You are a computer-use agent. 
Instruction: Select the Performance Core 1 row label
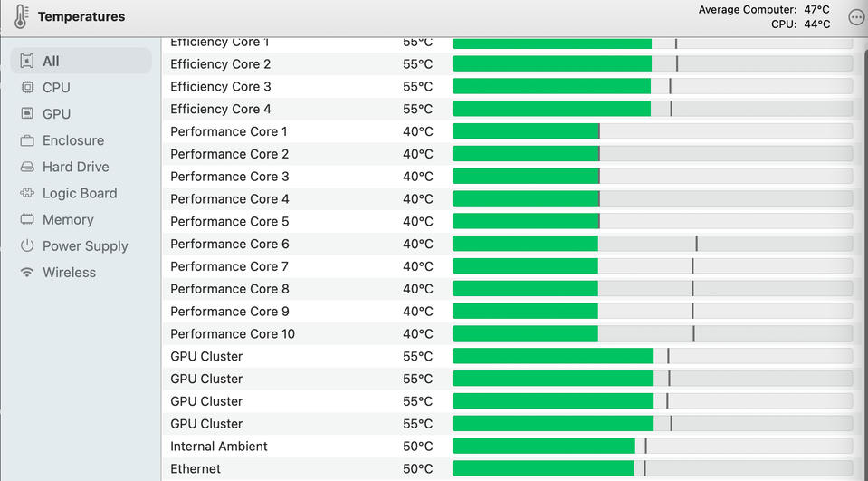[x=229, y=131]
